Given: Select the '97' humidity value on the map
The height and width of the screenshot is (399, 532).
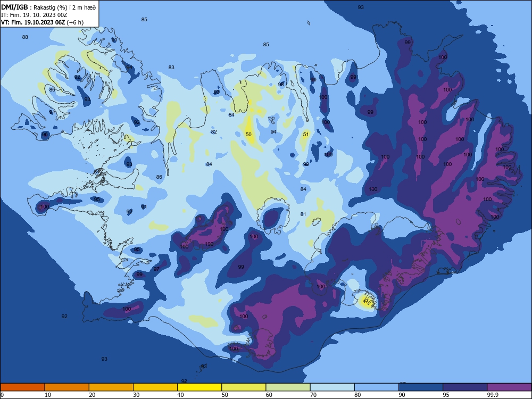Looking at the screenshot, I should pyautogui.click(x=156, y=269).
